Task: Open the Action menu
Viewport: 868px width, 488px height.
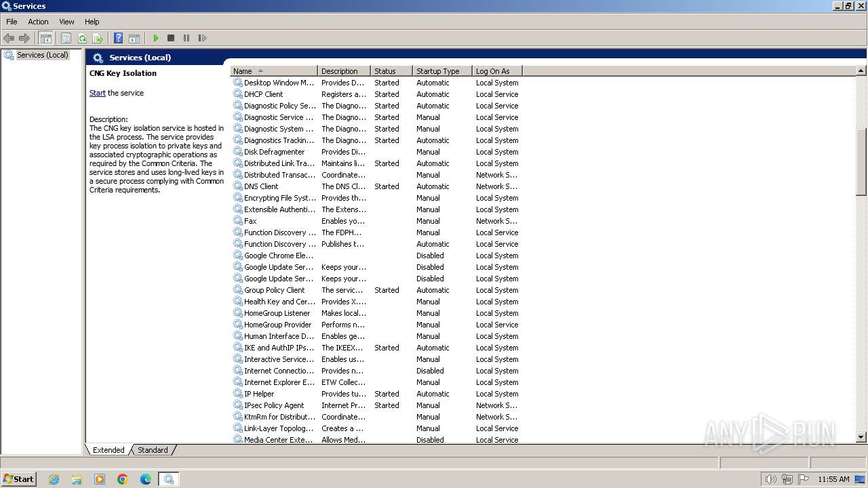Action: click(38, 22)
